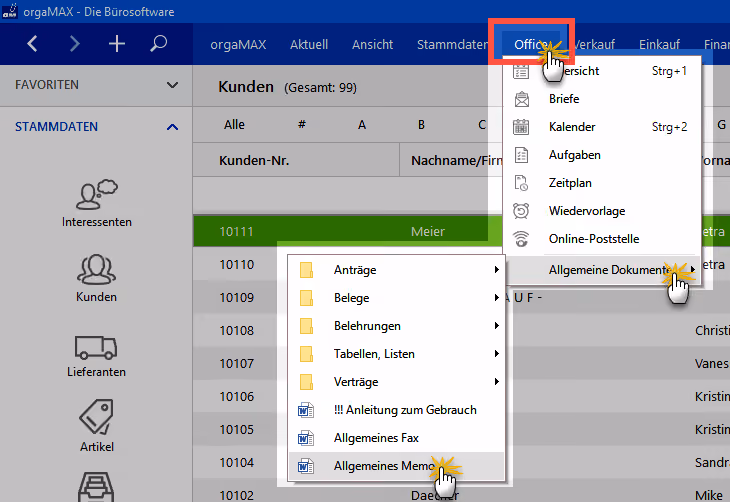Go back with the left arrow icon
730x502 pixels.
pos(32,44)
